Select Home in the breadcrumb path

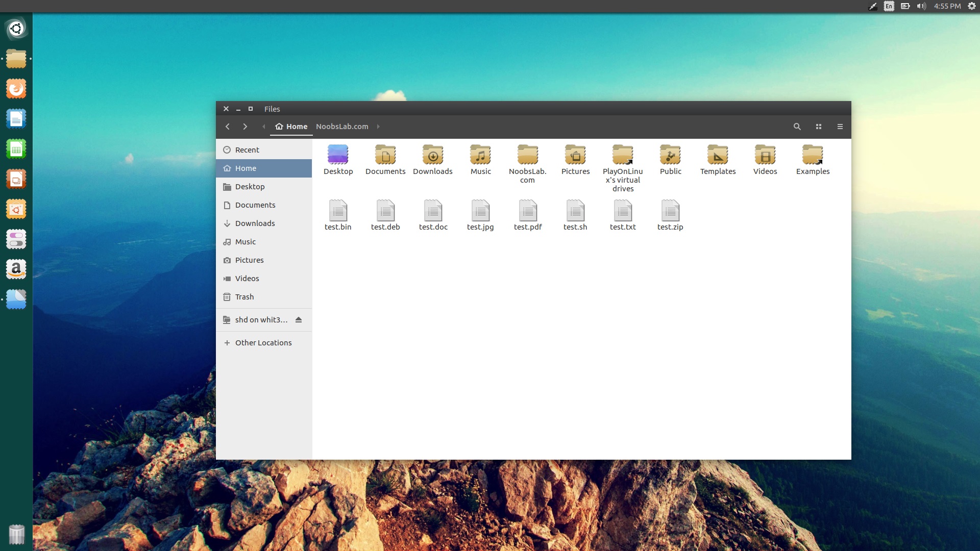tap(291, 127)
